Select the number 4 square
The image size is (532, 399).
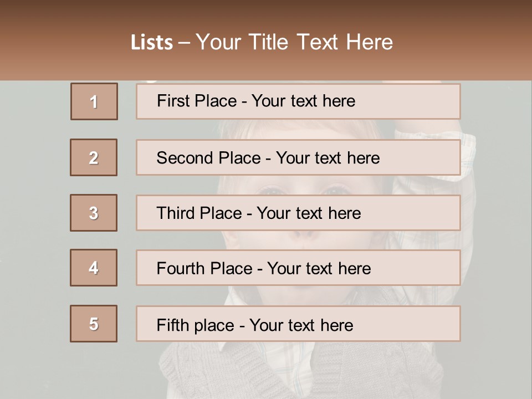94,268
